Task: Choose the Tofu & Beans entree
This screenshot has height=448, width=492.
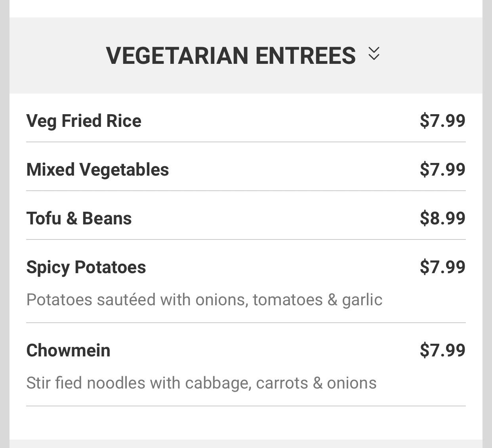Action: [79, 218]
